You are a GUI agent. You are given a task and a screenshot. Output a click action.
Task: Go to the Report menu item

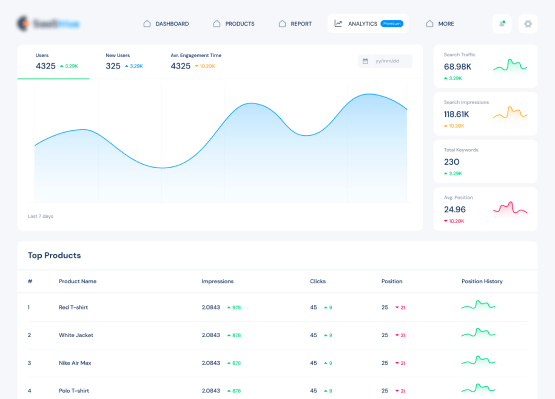click(x=295, y=24)
